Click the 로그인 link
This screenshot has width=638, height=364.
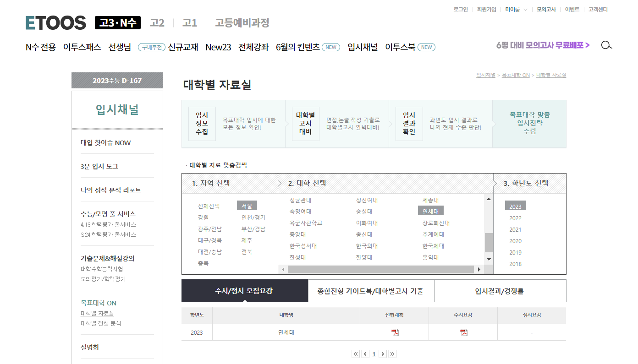tap(461, 9)
